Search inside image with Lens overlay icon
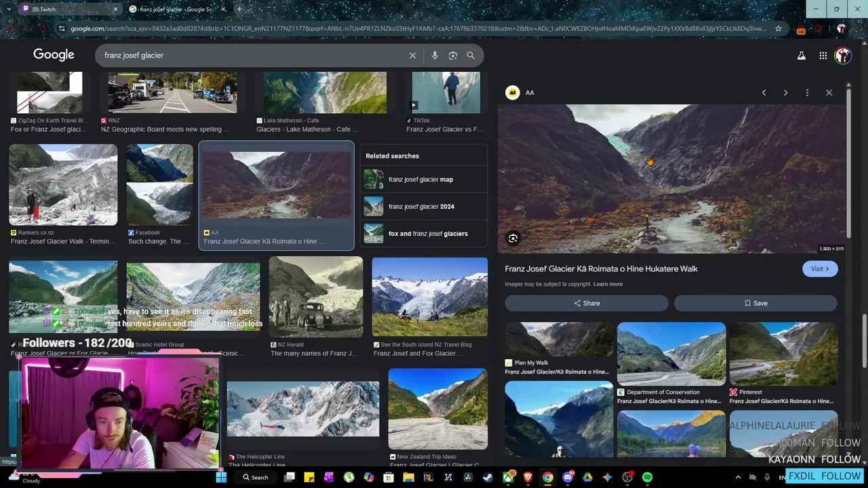This screenshot has height=488, width=868. coord(513,239)
